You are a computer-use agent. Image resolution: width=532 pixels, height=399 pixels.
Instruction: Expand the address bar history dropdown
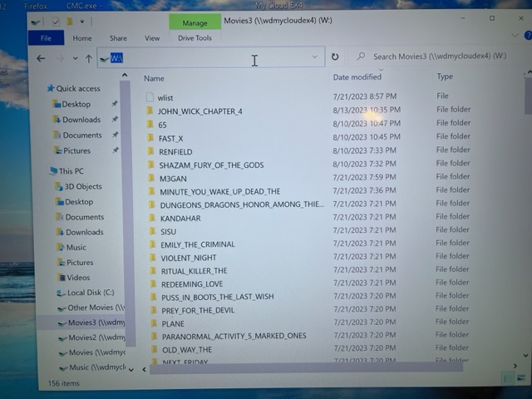[x=314, y=57]
